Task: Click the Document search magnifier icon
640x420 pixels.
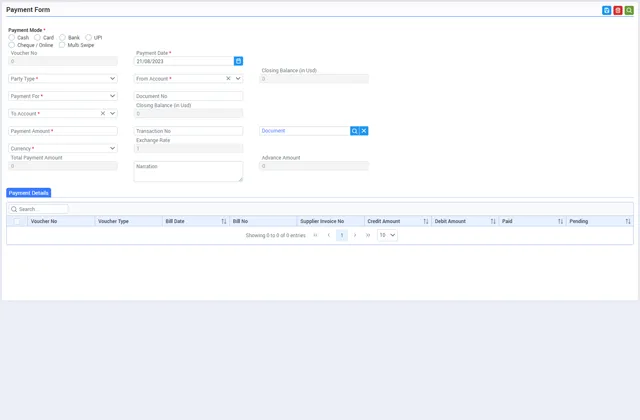Action: [x=354, y=131]
